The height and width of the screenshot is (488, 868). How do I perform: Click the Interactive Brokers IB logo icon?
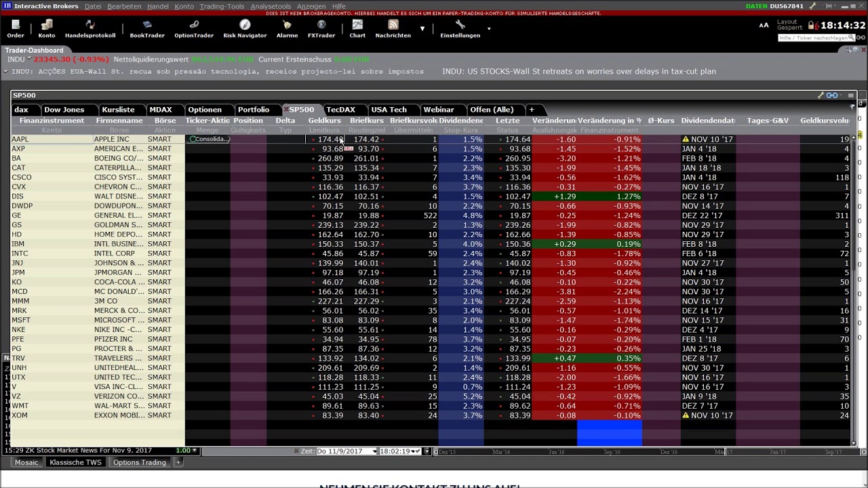click(7, 6)
